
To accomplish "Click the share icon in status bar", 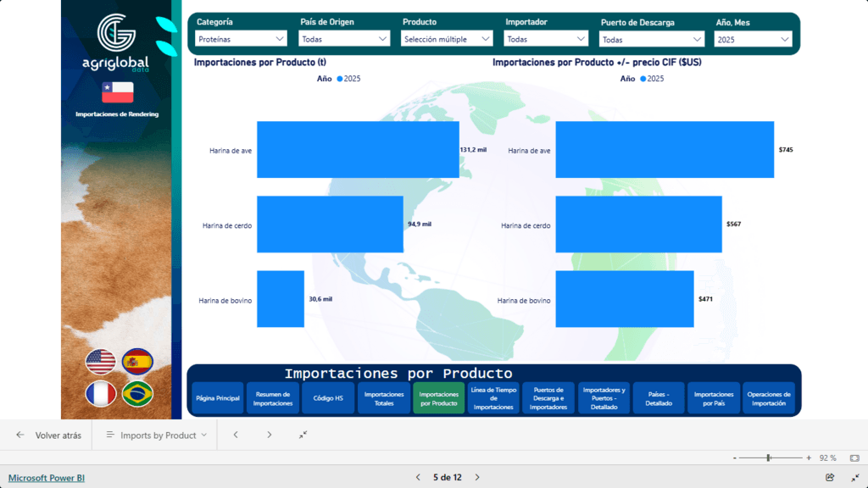I will (x=830, y=477).
